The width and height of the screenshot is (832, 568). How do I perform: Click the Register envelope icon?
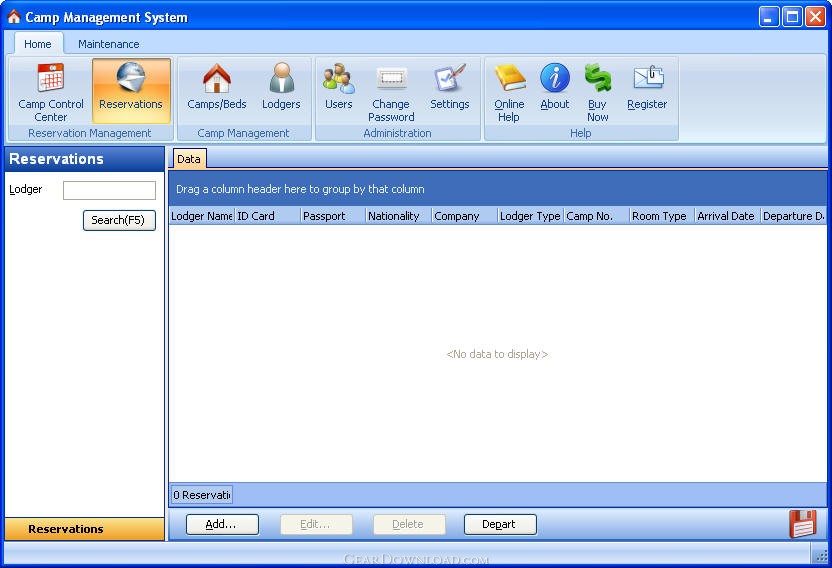pos(648,78)
